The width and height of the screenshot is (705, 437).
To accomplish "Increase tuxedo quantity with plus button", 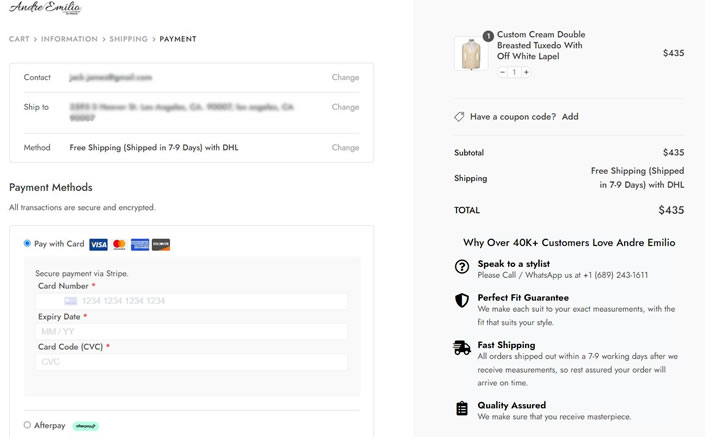I will coord(527,72).
